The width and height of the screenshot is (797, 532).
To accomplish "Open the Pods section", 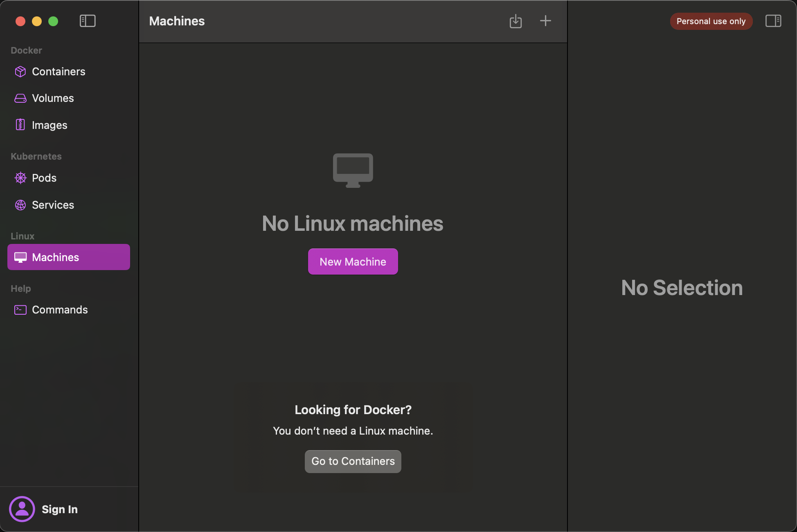I will 69,178.
